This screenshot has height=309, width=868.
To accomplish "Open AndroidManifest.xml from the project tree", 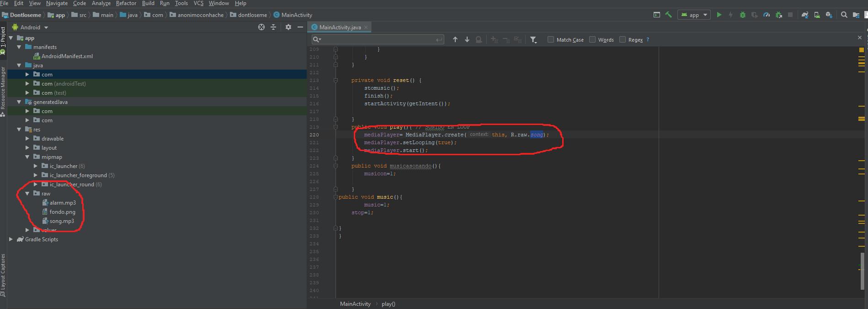I will click(67, 56).
